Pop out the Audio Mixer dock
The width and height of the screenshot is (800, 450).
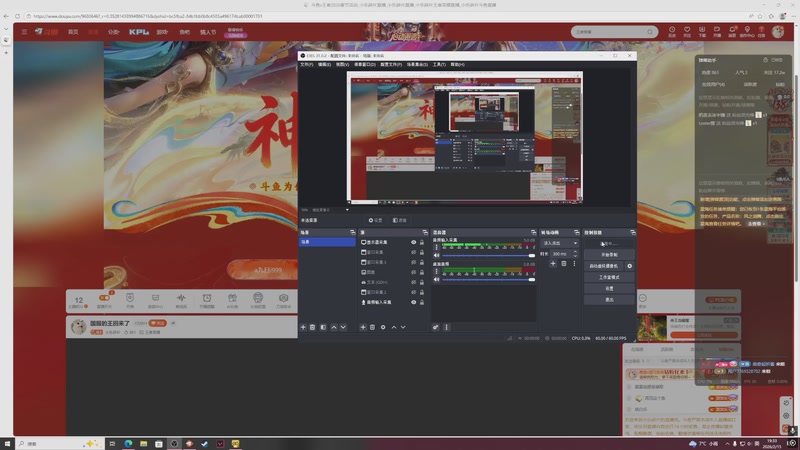click(533, 232)
